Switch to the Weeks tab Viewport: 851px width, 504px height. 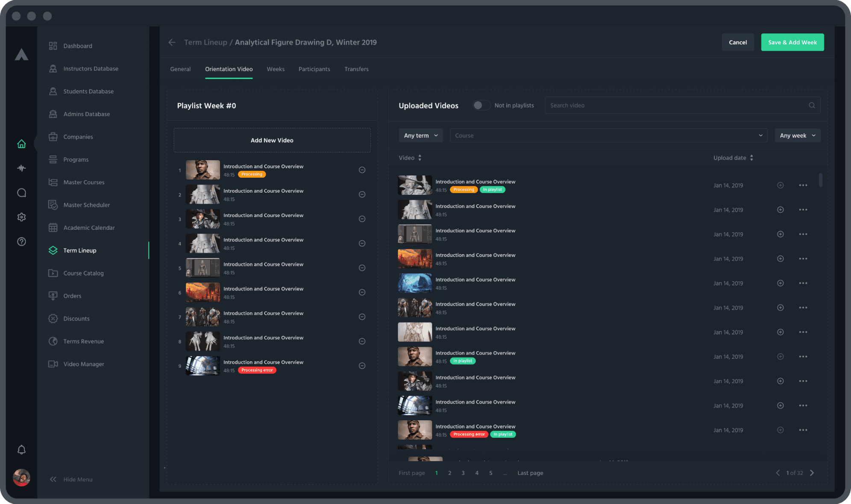pyautogui.click(x=276, y=69)
